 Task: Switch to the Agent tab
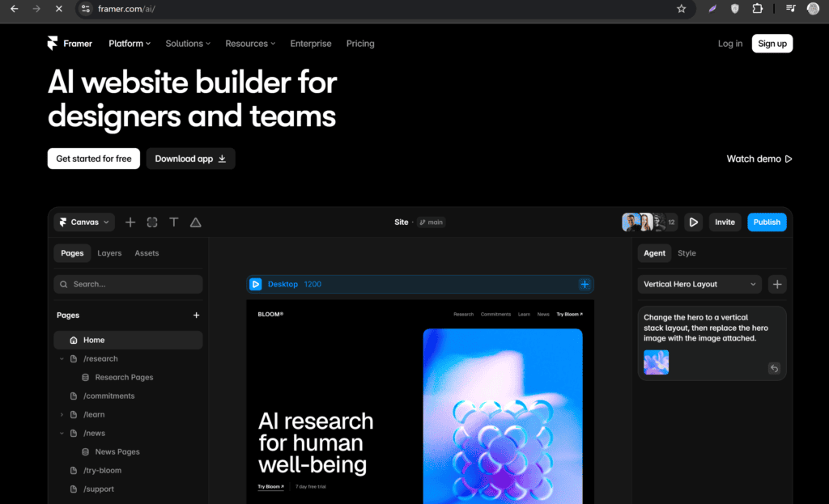(654, 253)
